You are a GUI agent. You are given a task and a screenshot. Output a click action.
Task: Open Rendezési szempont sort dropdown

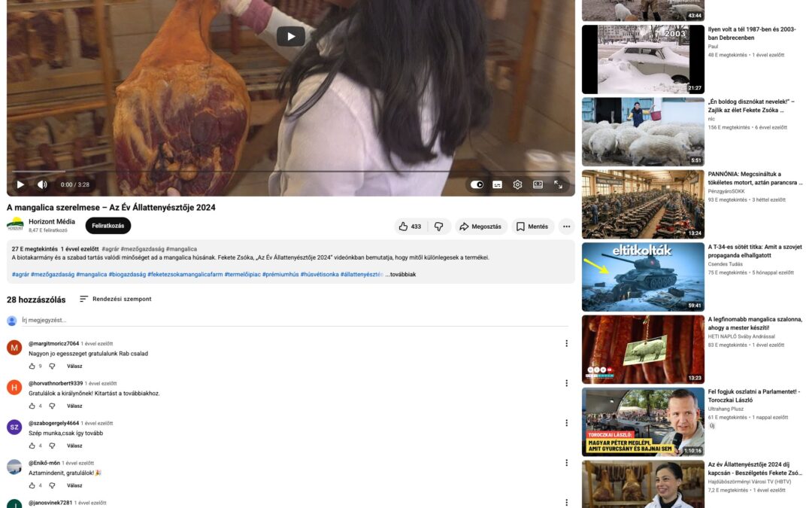point(116,299)
